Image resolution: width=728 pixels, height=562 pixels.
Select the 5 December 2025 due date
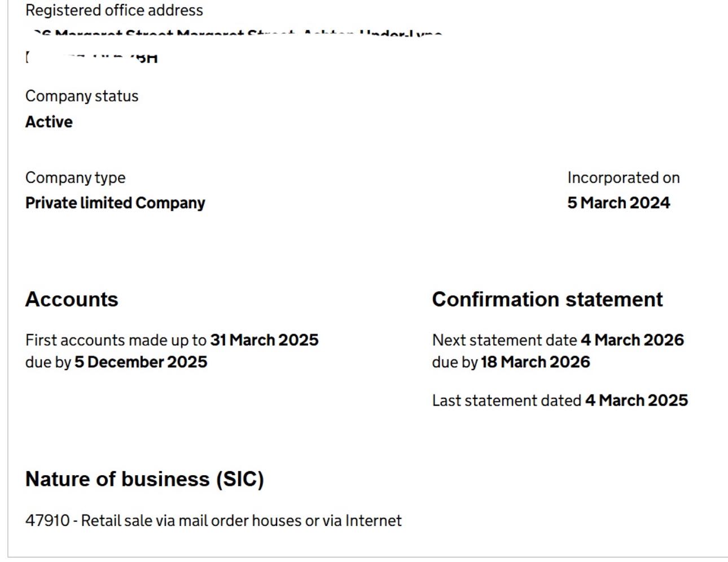pos(141,362)
